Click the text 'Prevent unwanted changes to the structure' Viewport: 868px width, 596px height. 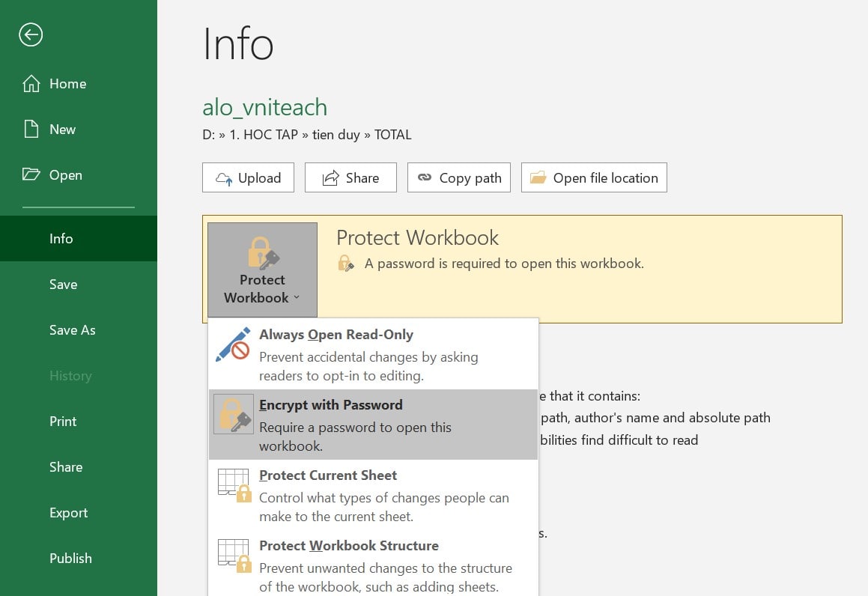[x=386, y=568]
